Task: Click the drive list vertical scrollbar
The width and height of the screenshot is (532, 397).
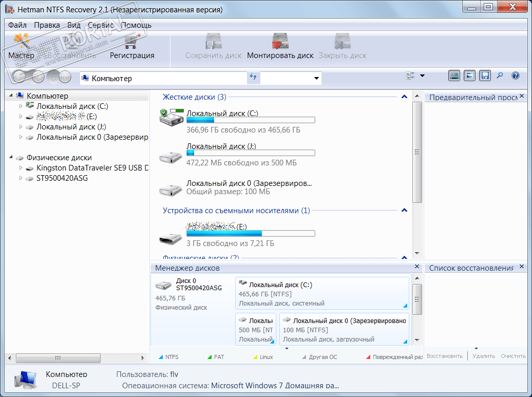Action: point(417,152)
